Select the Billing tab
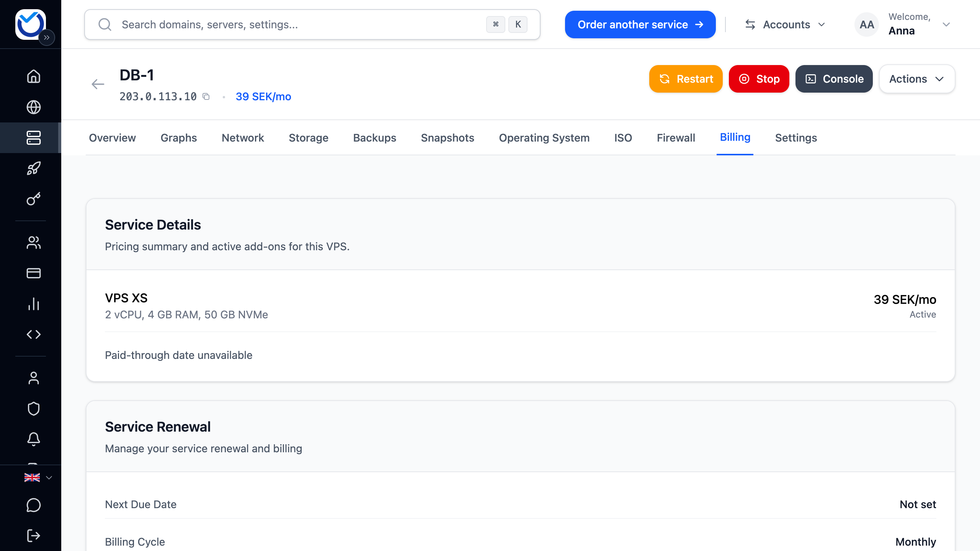This screenshot has width=980, height=551. [x=735, y=137]
